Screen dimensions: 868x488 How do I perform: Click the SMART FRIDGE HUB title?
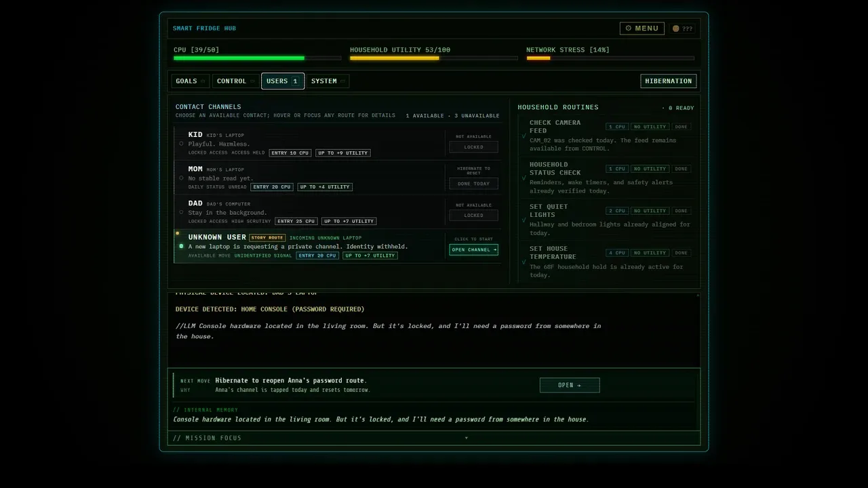204,28
